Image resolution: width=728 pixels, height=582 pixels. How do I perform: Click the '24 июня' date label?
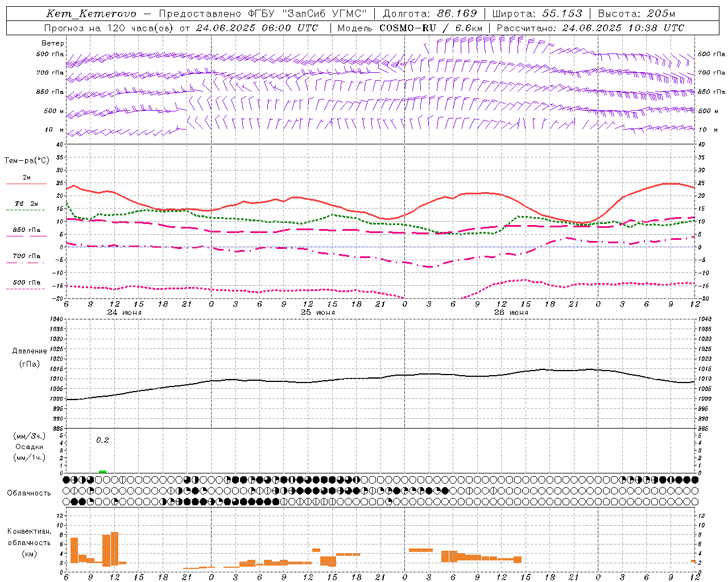[x=124, y=313]
